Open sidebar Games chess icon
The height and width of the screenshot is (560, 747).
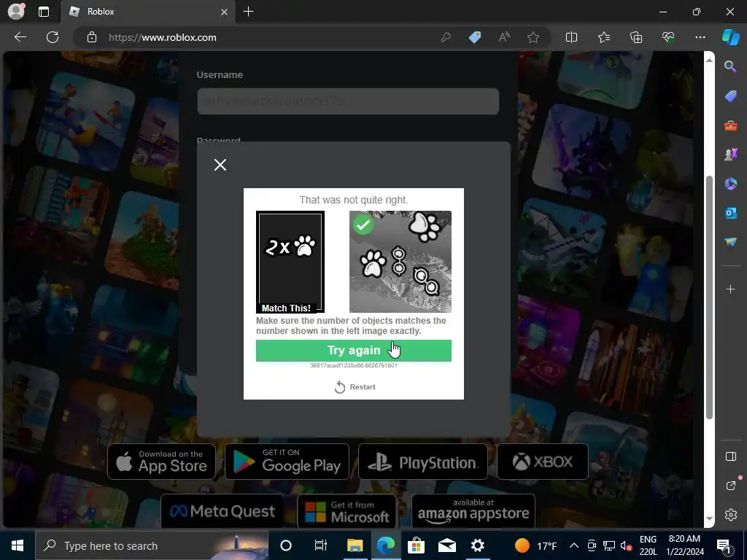(x=730, y=155)
